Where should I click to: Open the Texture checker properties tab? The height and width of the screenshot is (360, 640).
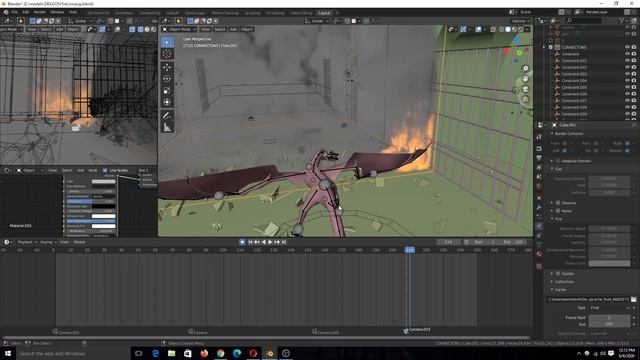pos(539,266)
